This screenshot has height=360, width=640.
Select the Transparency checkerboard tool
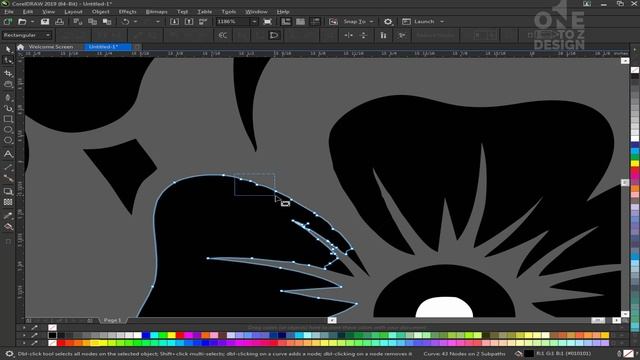tap(8, 202)
